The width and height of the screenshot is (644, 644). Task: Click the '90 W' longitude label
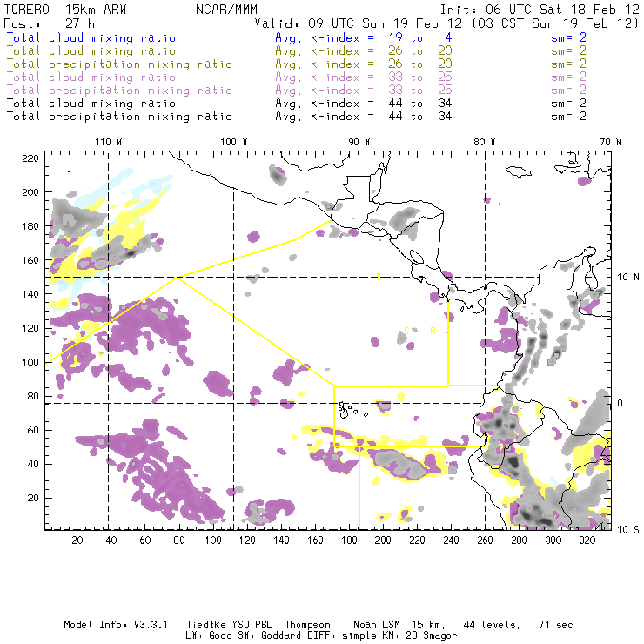tap(359, 142)
